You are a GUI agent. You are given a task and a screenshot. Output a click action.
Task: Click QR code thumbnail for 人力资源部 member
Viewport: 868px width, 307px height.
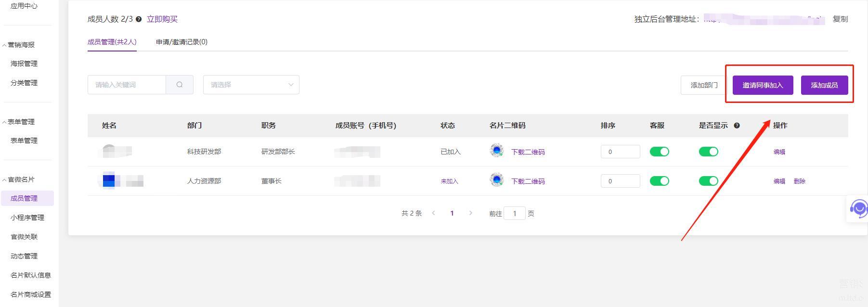(496, 180)
